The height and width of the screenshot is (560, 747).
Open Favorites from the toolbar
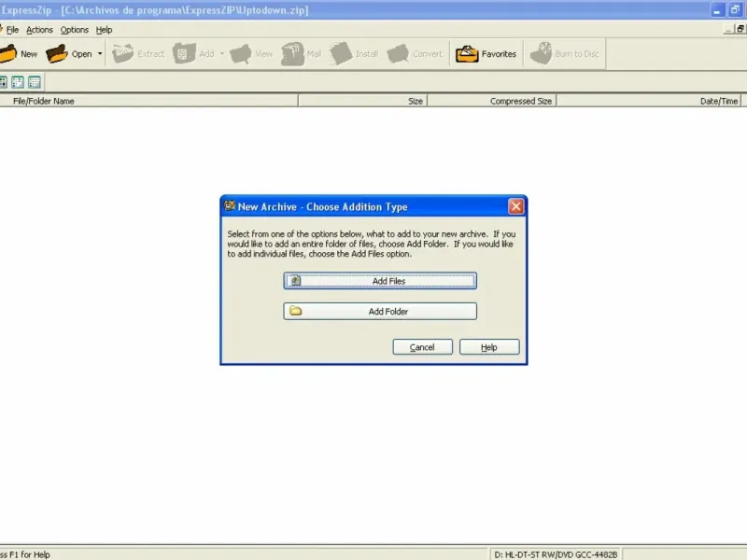click(486, 54)
